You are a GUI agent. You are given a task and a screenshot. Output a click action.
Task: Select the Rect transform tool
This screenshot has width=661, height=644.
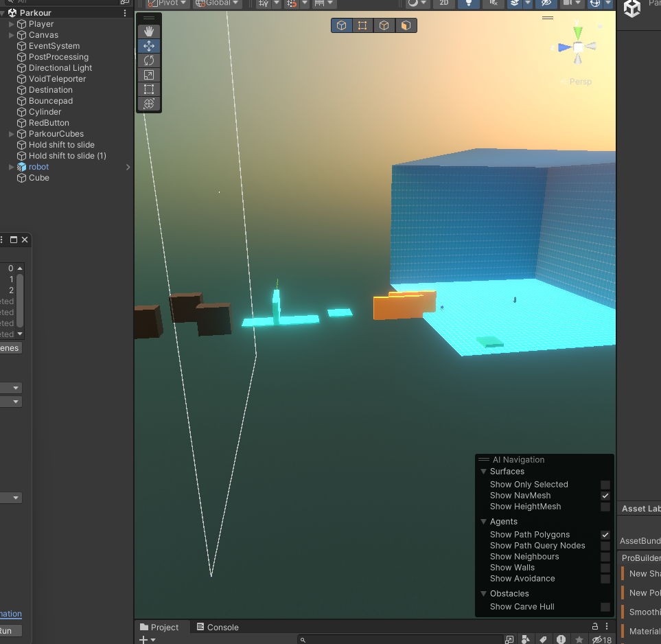149,89
